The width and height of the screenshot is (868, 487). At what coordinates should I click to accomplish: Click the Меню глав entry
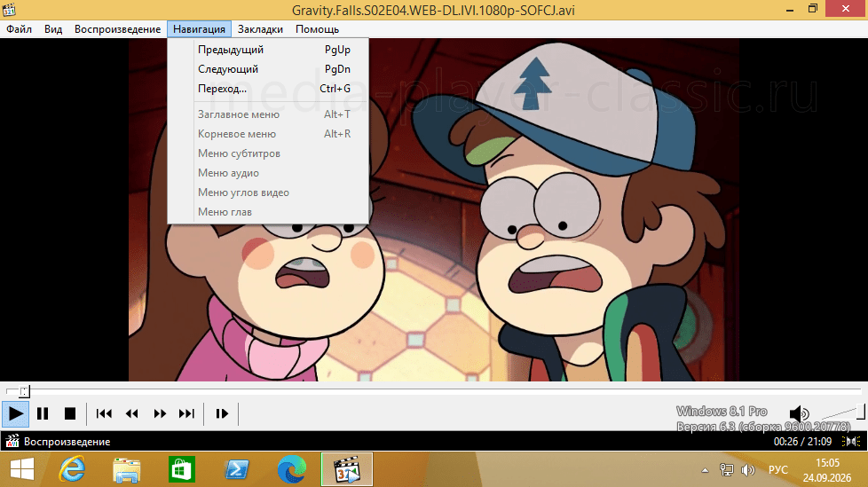click(268, 212)
